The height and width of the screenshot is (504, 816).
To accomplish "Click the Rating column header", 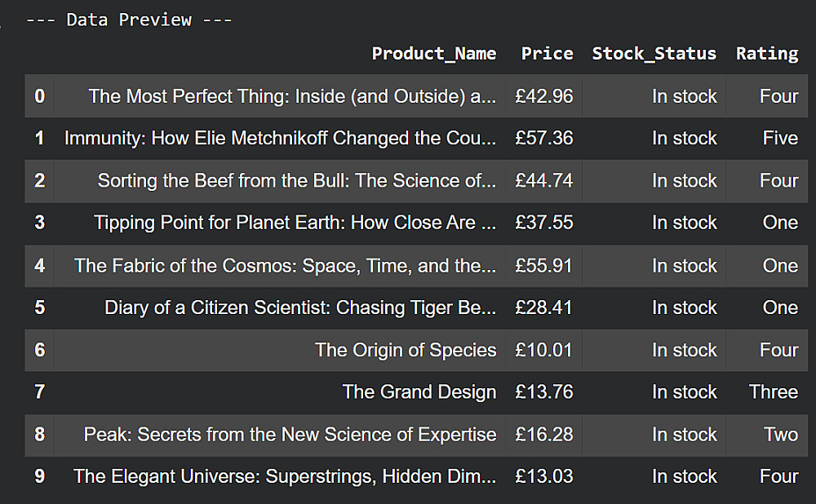I will [x=766, y=54].
